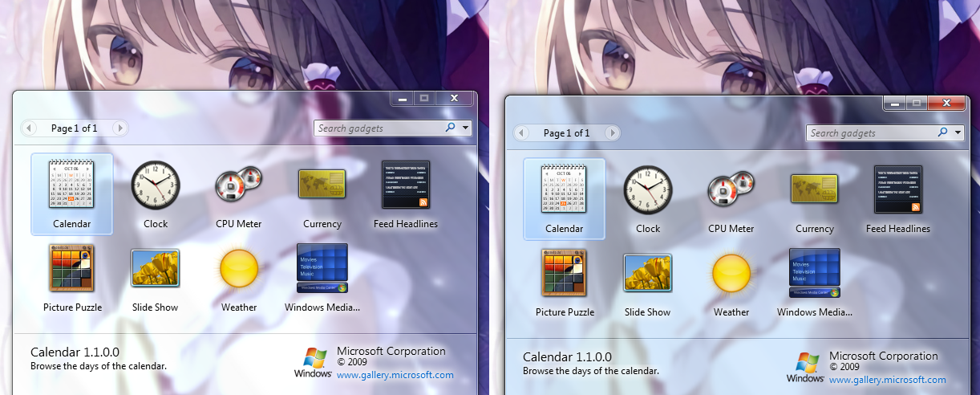Select Picture Puzzle gadget in left window
The image size is (980, 395).
point(72,278)
